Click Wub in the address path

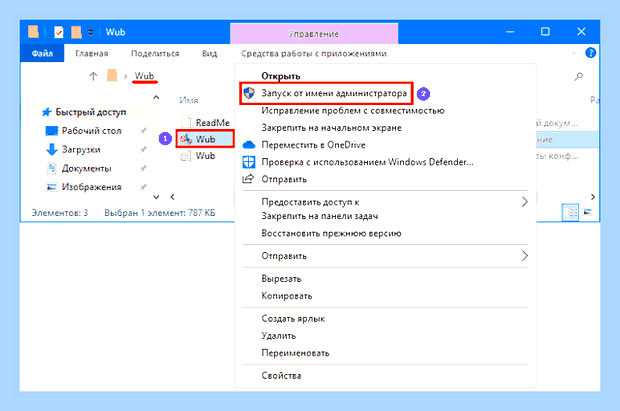click(144, 76)
